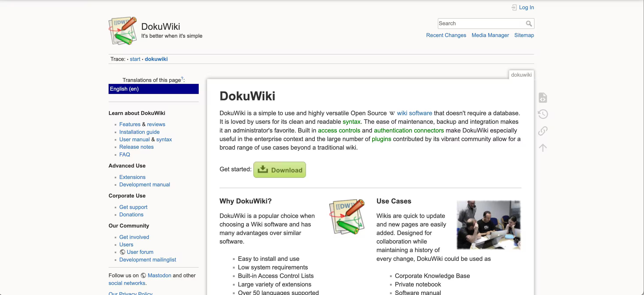Select English (en) translation
This screenshot has height=295, width=644.
tap(154, 89)
